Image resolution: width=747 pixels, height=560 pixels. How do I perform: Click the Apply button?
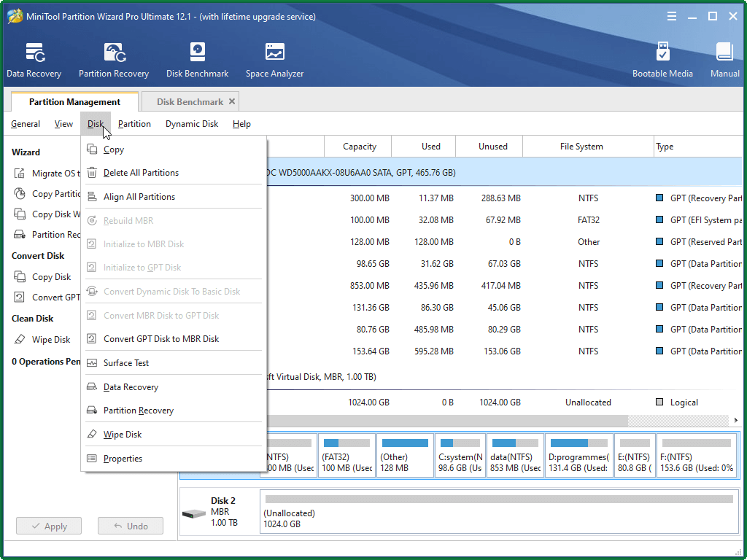pyautogui.click(x=49, y=526)
